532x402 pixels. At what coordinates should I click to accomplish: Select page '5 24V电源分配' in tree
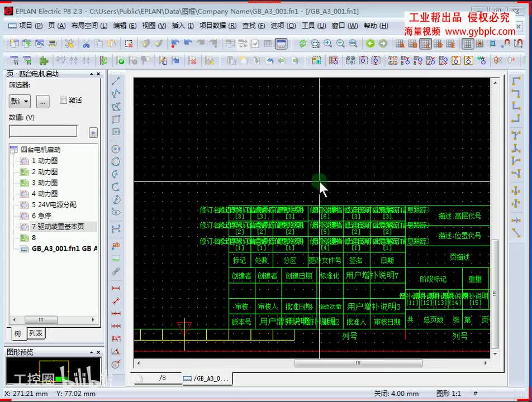click(54, 204)
